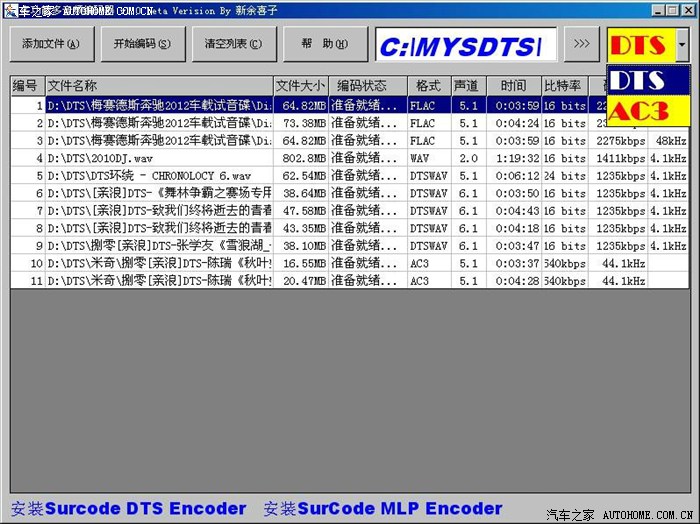Click the 文件大小 column header
Screen dimensions: 700x524
301,85
